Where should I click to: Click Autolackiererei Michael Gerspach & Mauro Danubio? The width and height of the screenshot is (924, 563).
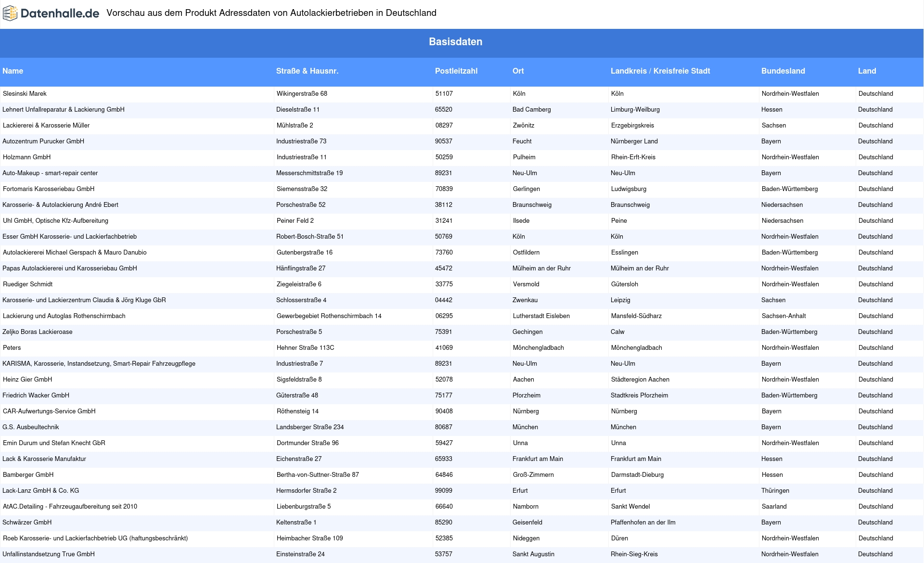pos(75,253)
